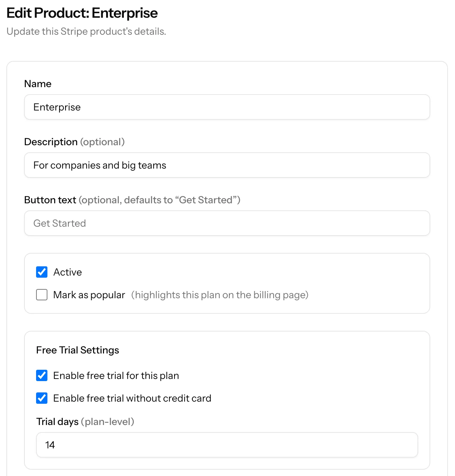Toggle the Active state off

click(41, 272)
